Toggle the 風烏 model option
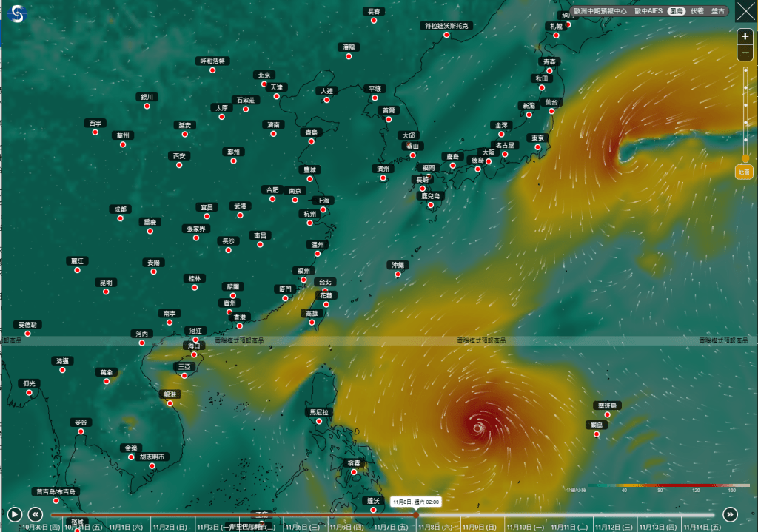The width and height of the screenshot is (758, 532). [x=676, y=11]
